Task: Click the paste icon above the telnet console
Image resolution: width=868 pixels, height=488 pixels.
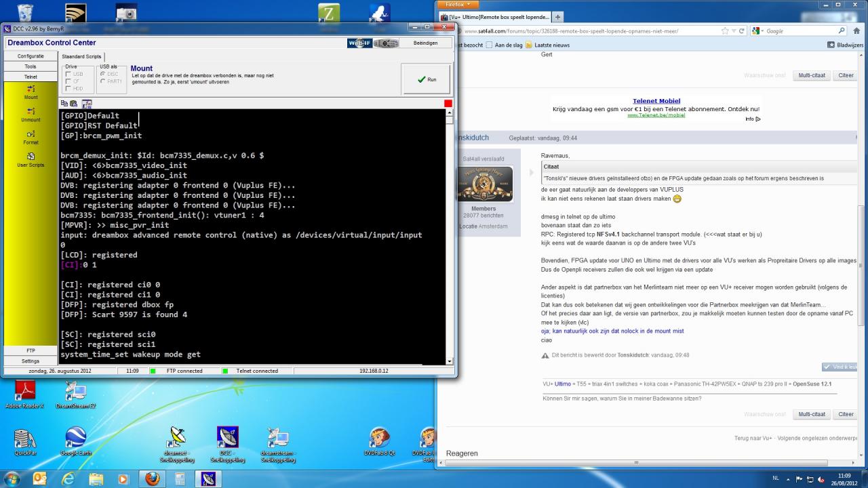Action: coord(73,104)
